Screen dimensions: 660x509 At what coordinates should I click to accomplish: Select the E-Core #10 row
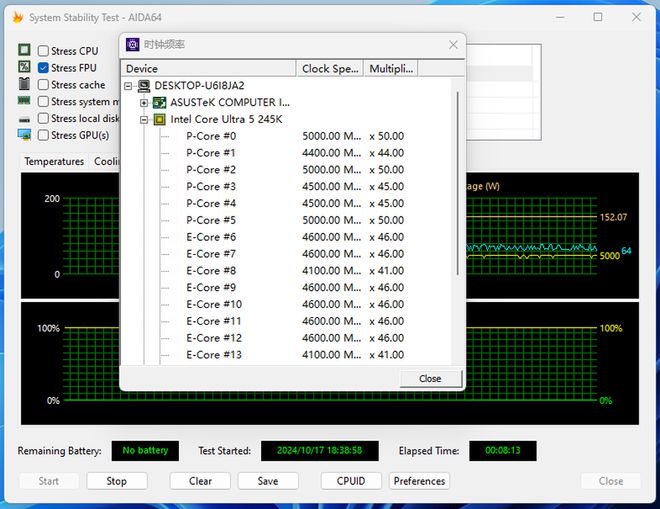tap(286, 304)
